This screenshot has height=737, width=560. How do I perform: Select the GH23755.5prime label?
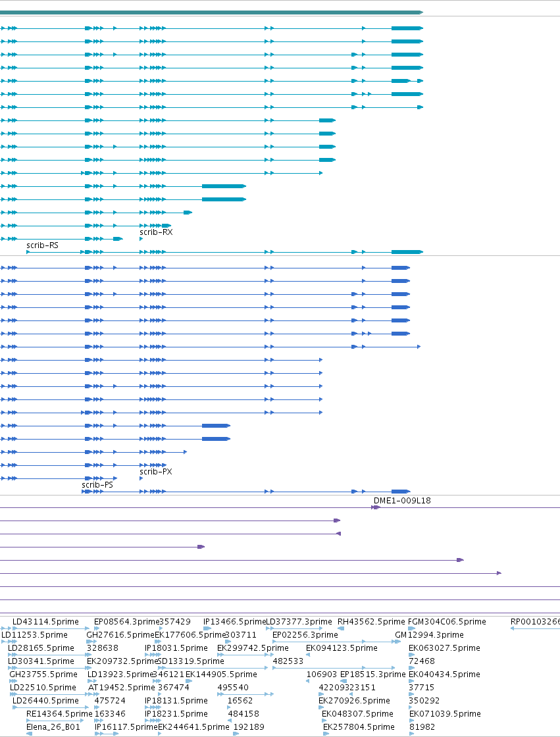[43, 674]
